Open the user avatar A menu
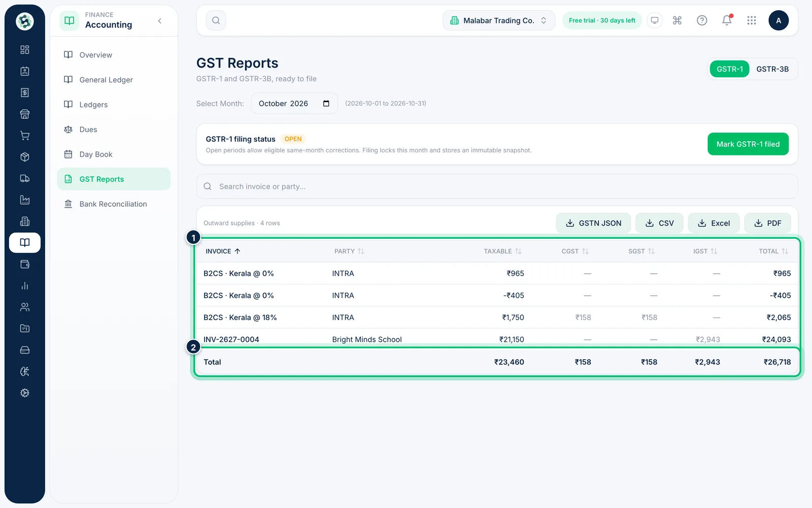812x508 pixels. pyautogui.click(x=779, y=20)
